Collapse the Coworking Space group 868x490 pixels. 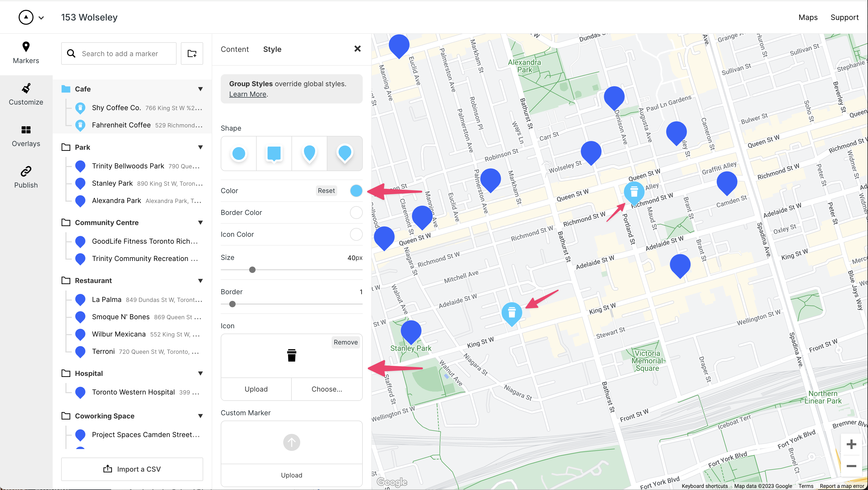[x=201, y=416]
